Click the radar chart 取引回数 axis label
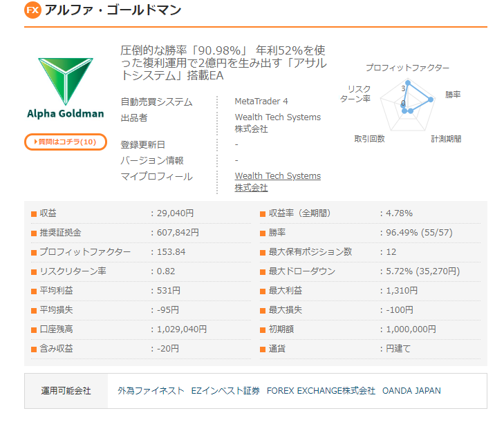This screenshot has height=431, width=504. point(370,139)
